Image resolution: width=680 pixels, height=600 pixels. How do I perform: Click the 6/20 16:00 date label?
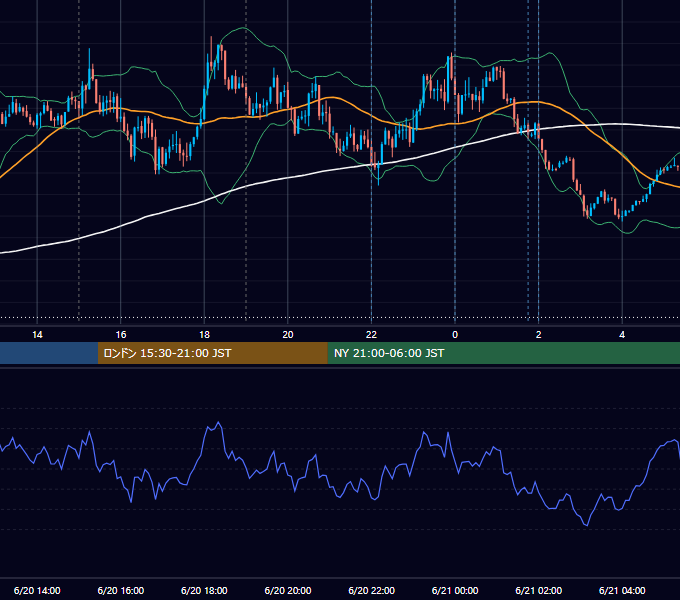point(121,590)
